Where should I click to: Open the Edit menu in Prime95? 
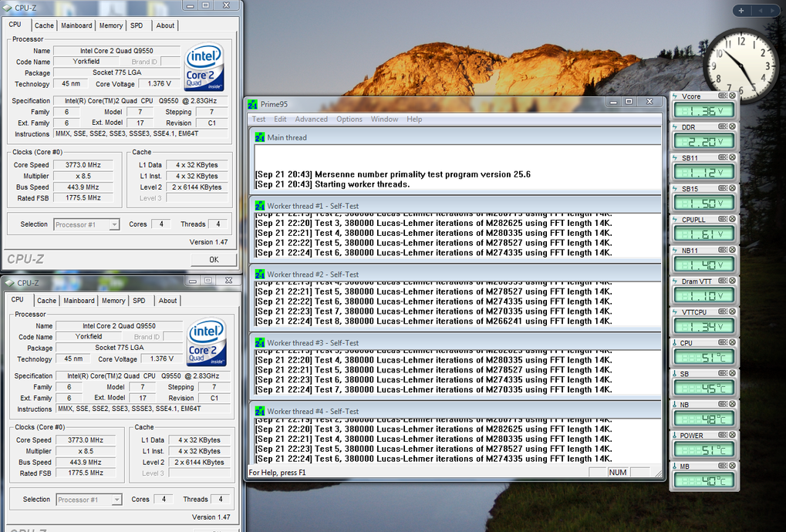pyautogui.click(x=280, y=120)
